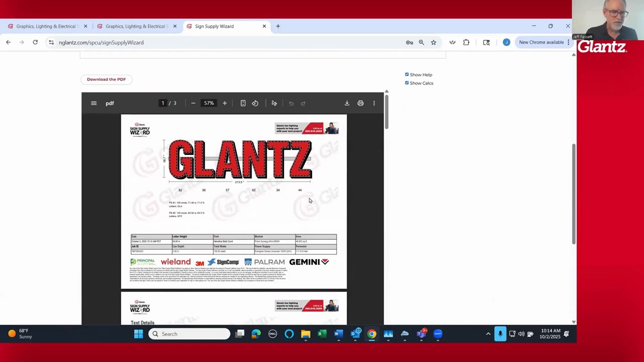
Task: Click the Glantz experts banner on page one
Action: (306, 128)
